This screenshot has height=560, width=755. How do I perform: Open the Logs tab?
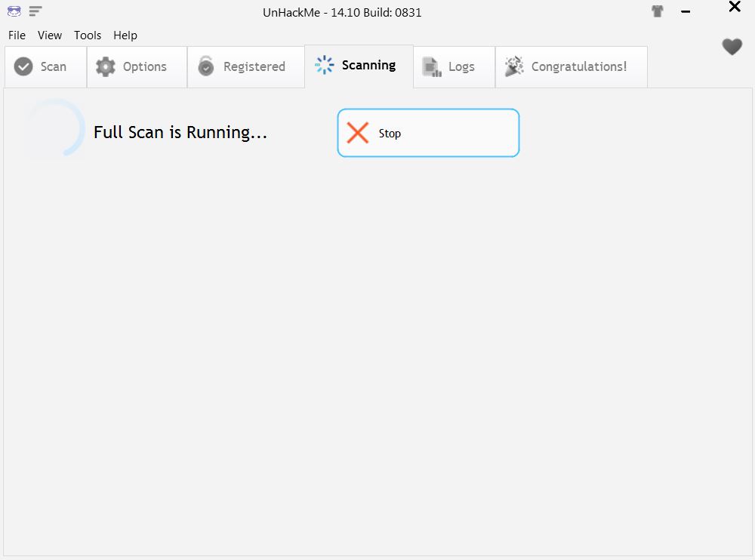tap(454, 67)
